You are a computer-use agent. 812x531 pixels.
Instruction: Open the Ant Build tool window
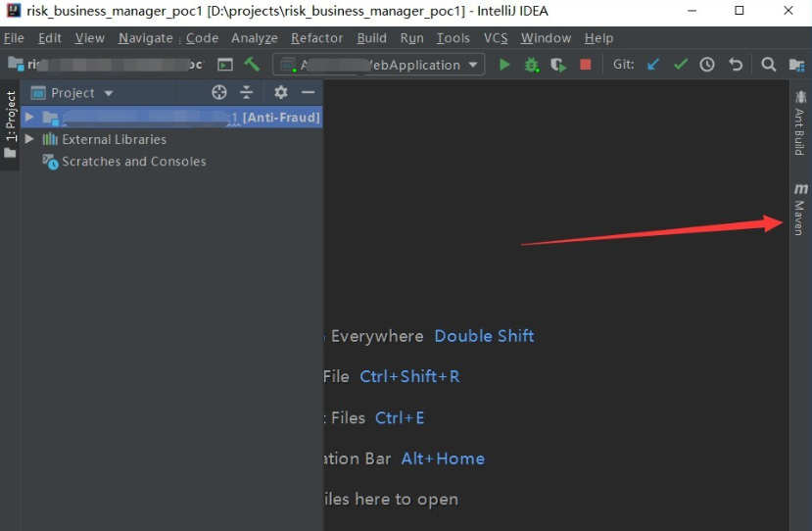800,123
